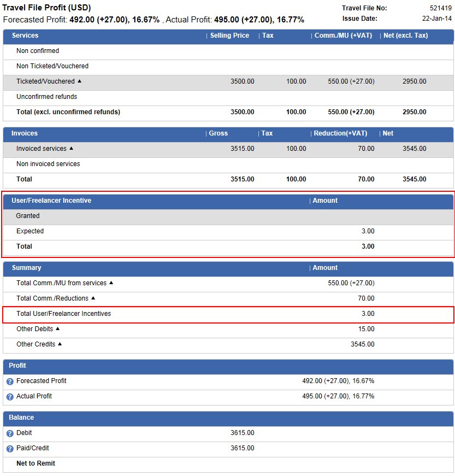
Task: Expand Total Comm./Reductions arrow
Action: [93, 298]
